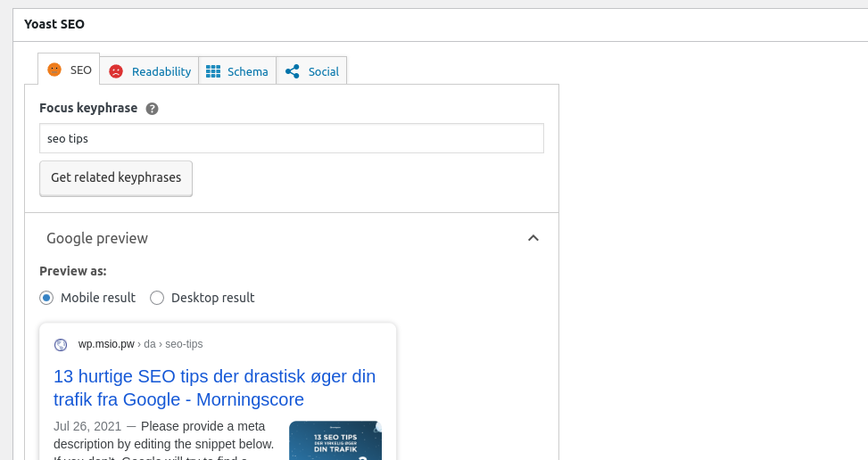Viewport: 868px width, 460px height.
Task: Click the Google preview section heading
Action: tap(97, 238)
